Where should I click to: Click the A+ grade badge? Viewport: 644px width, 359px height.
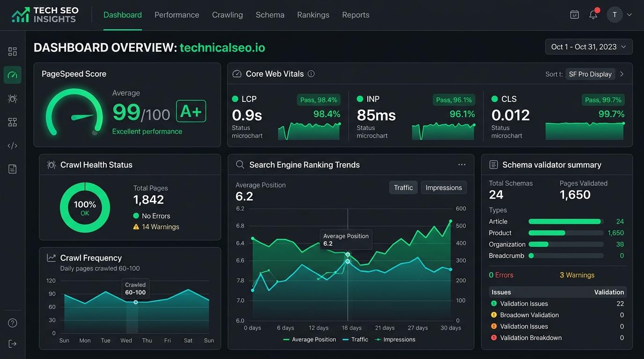(191, 111)
